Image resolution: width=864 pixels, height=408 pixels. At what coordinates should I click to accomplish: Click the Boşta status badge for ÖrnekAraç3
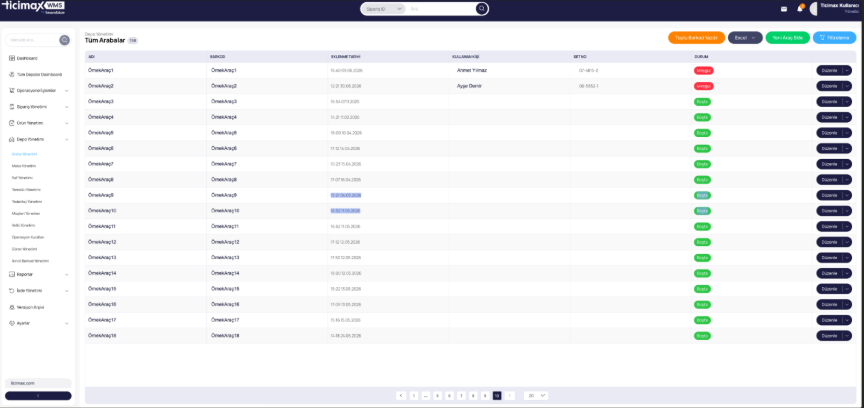click(703, 101)
